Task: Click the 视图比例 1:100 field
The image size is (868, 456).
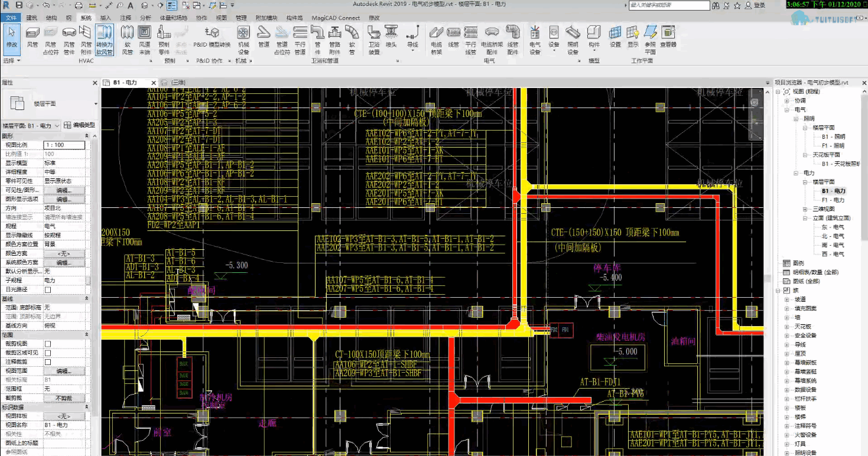Action: (64, 145)
